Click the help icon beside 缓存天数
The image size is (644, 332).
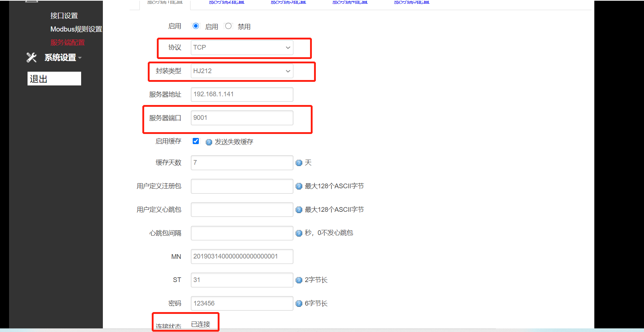(298, 163)
